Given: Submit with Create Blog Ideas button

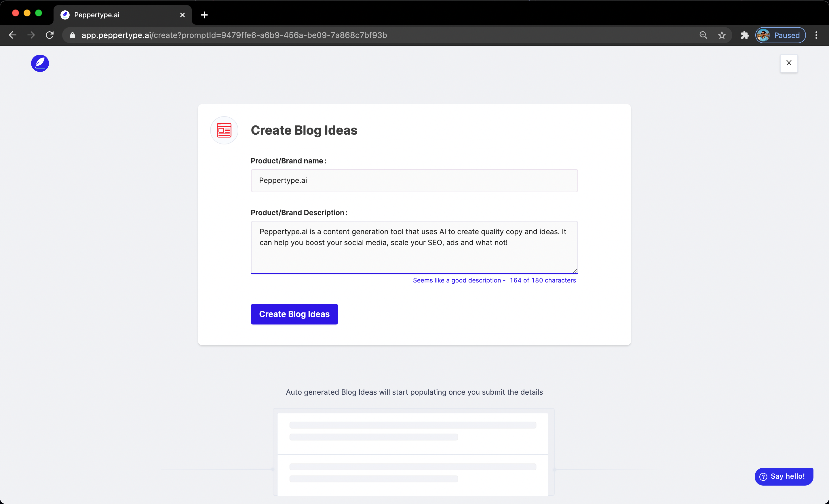Looking at the screenshot, I should click(x=294, y=314).
